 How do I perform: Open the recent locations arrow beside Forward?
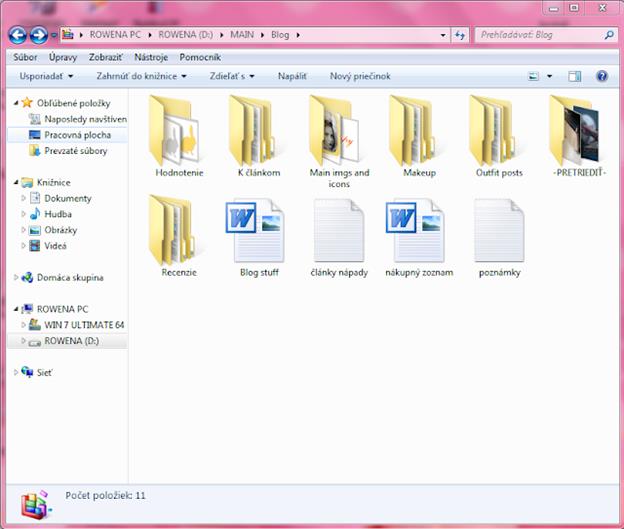pos(54,35)
